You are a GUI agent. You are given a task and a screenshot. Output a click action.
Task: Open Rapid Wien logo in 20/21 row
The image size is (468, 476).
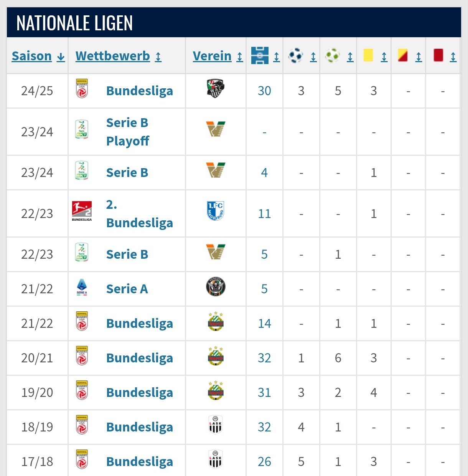click(x=216, y=356)
